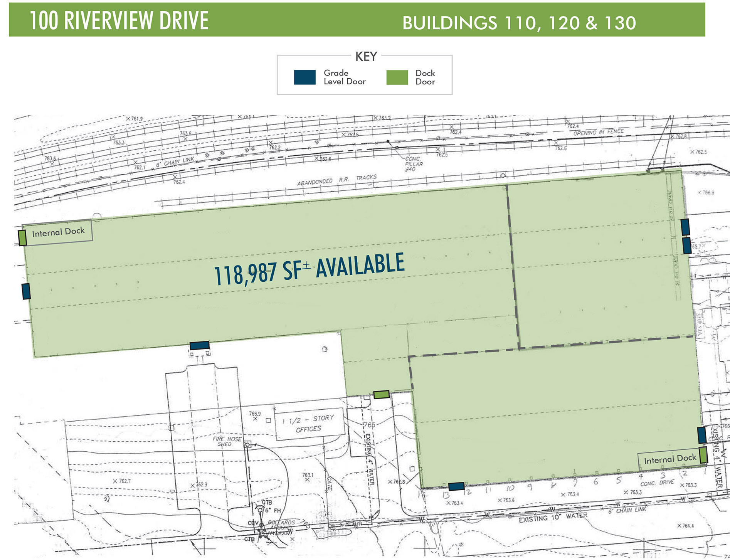The height and width of the screenshot is (560, 730).
Task: Click the handwritten dock number 5
Action: (619, 480)
